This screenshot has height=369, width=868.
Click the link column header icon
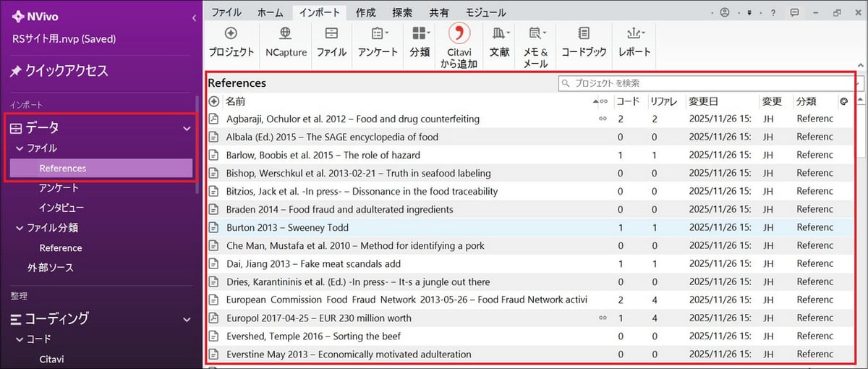(603, 101)
